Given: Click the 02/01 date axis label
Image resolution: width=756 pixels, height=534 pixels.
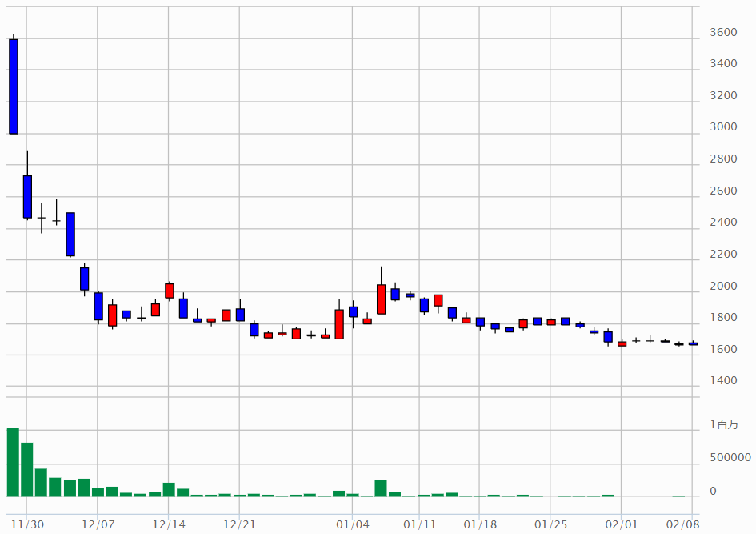Looking at the screenshot, I should [x=622, y=524].
